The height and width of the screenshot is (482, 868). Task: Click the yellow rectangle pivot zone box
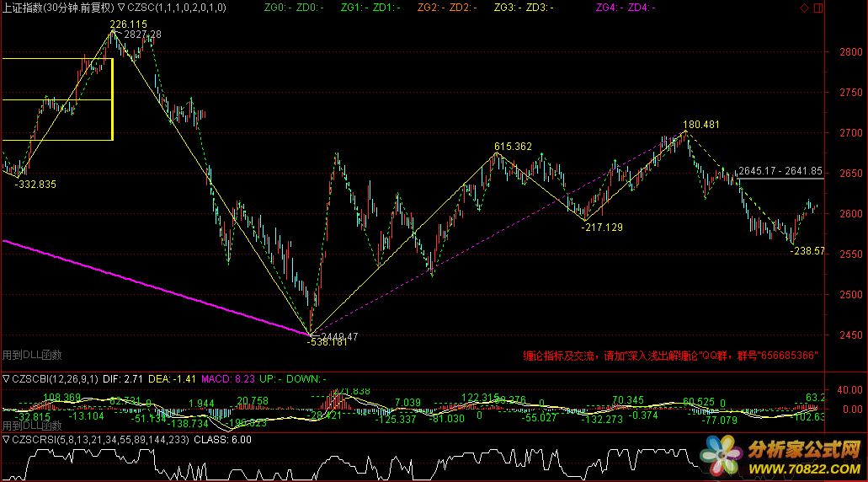tap(57, 99)
